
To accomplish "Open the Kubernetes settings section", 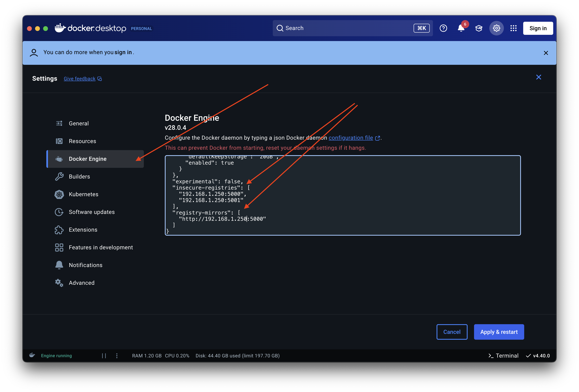I will click(95, 194).
